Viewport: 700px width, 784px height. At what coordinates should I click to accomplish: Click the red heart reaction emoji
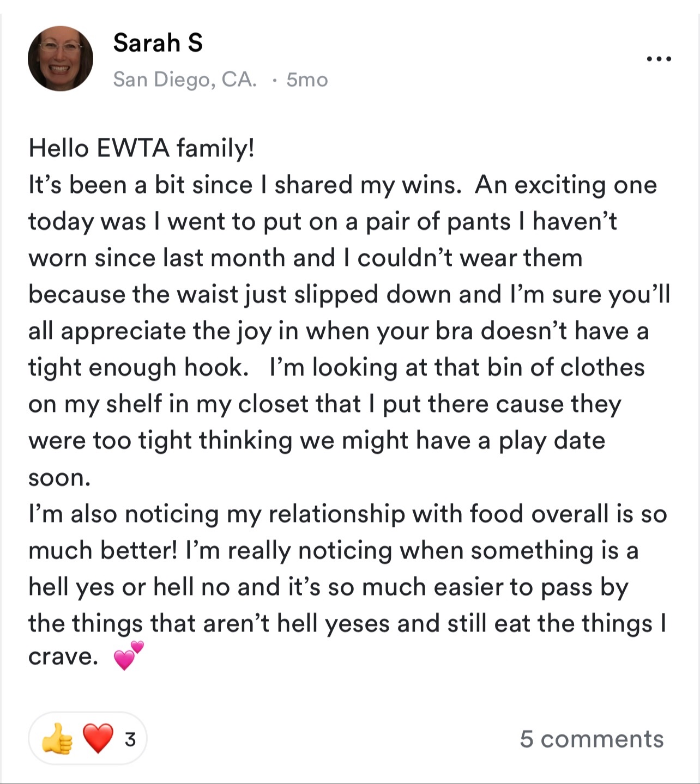click(x=98, y=739)
